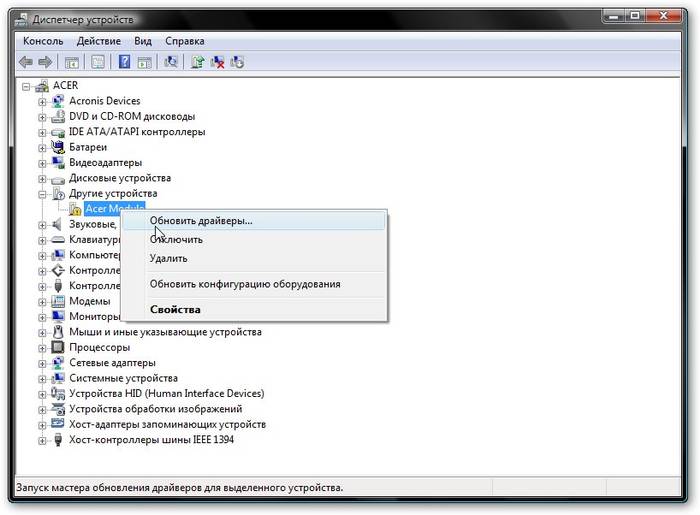Click the Back arrow toolbar icon
Image resolution: width=700 pixels, height=515 pixels.
pos(27,62)
